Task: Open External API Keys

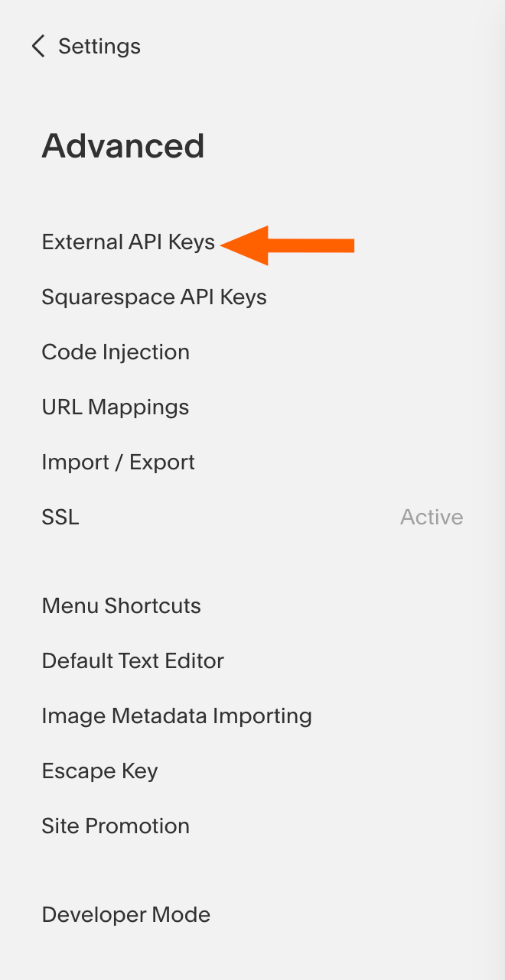Action: pos(128,242)
